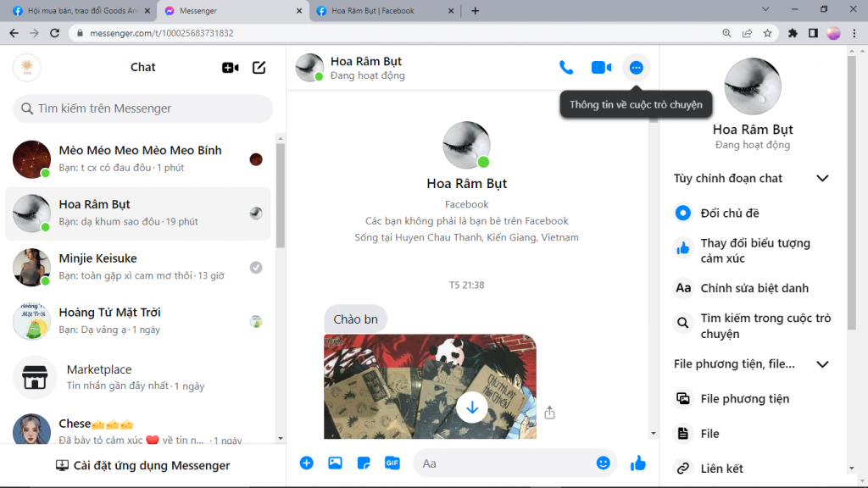Viewport: 868px width, 488px height.
Task: Send a thumbs-up like
Action: (638, 463)
